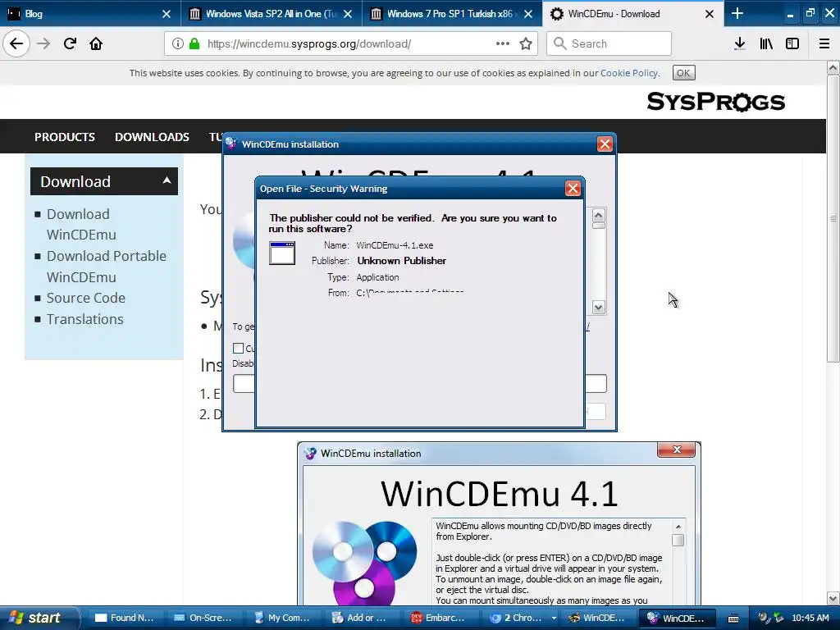Viewport: 840px width, 630px height.
Task: Open the Firefox downloads arrow
Action: [740, 44]
